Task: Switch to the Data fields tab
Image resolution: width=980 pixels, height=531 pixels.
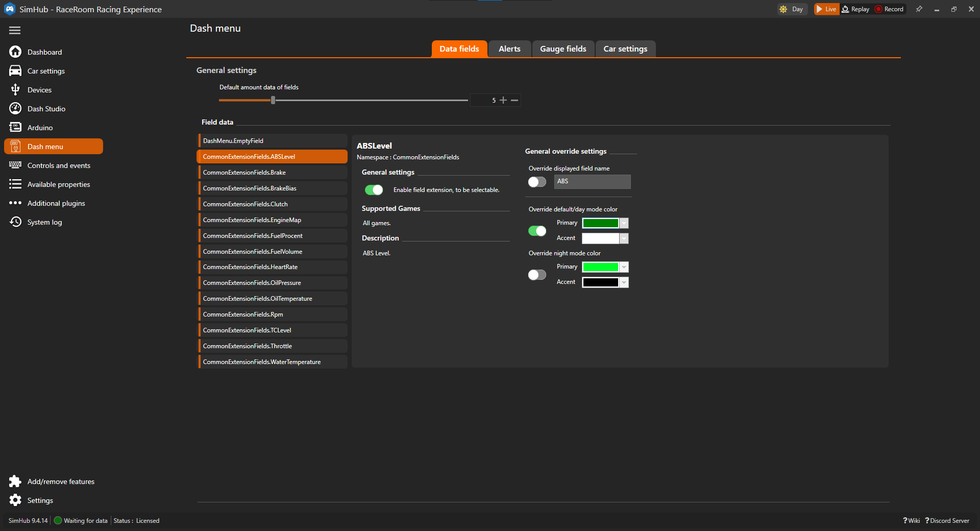Action: [x=459, y=49]
